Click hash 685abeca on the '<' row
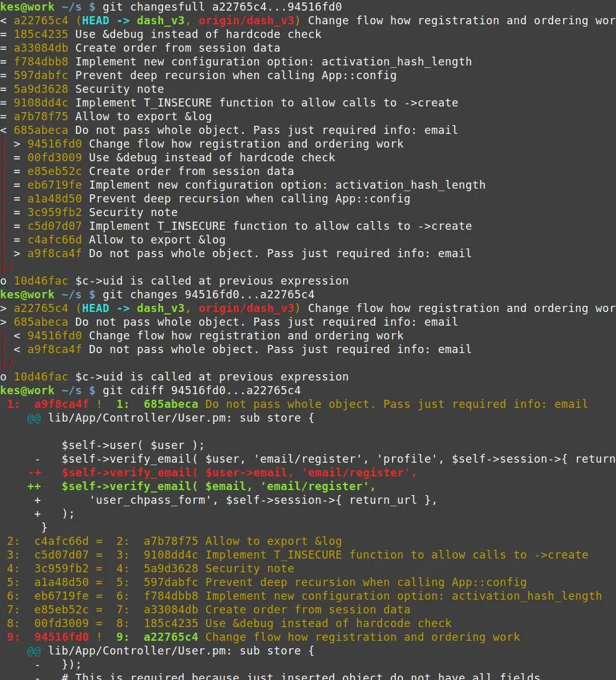 [x=40, y=130]
